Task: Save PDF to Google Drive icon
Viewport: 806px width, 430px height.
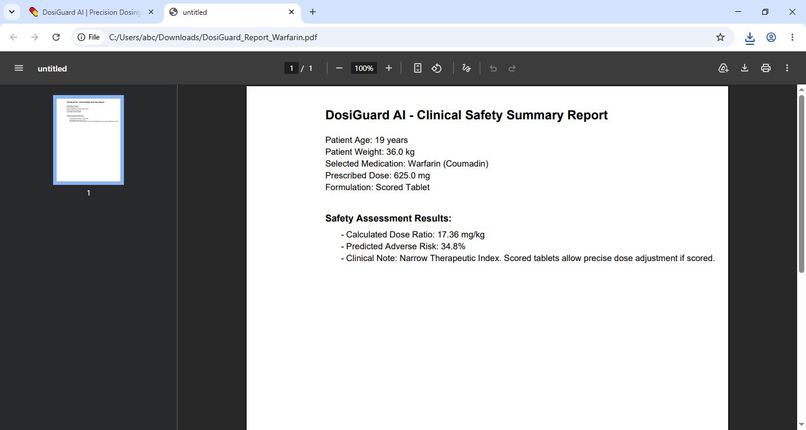Action: 723,68
